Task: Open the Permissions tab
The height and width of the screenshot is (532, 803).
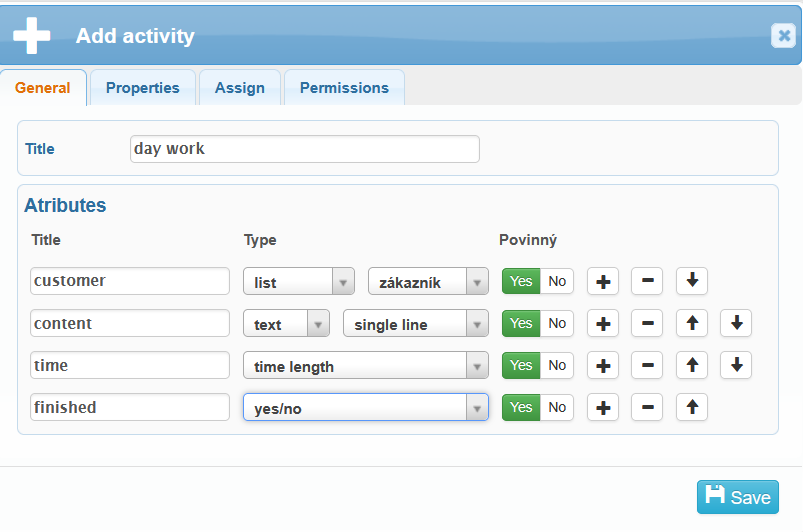Action: 344,88
